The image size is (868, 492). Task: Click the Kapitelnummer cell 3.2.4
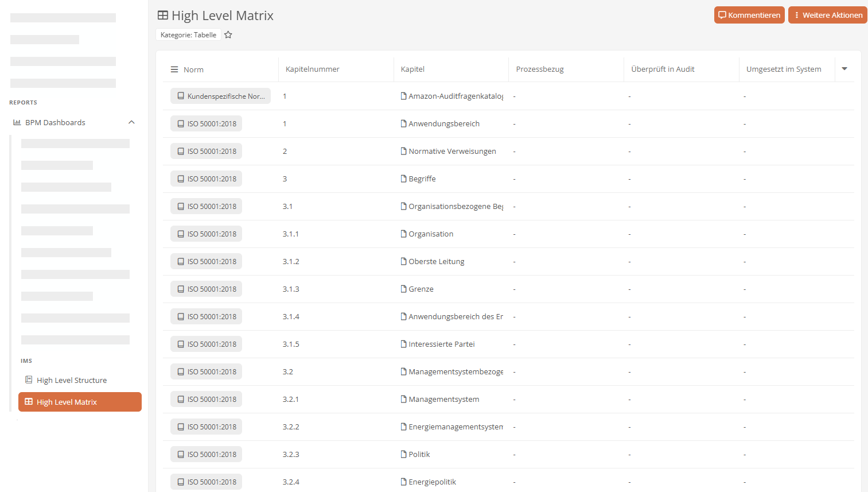(291, 482)
